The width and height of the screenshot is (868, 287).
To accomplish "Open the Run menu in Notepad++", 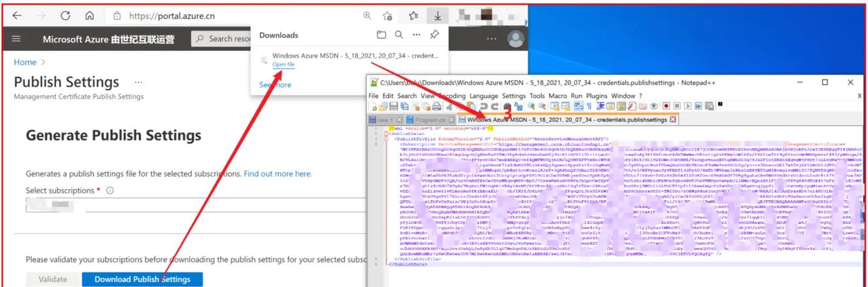I will point(576,96).
